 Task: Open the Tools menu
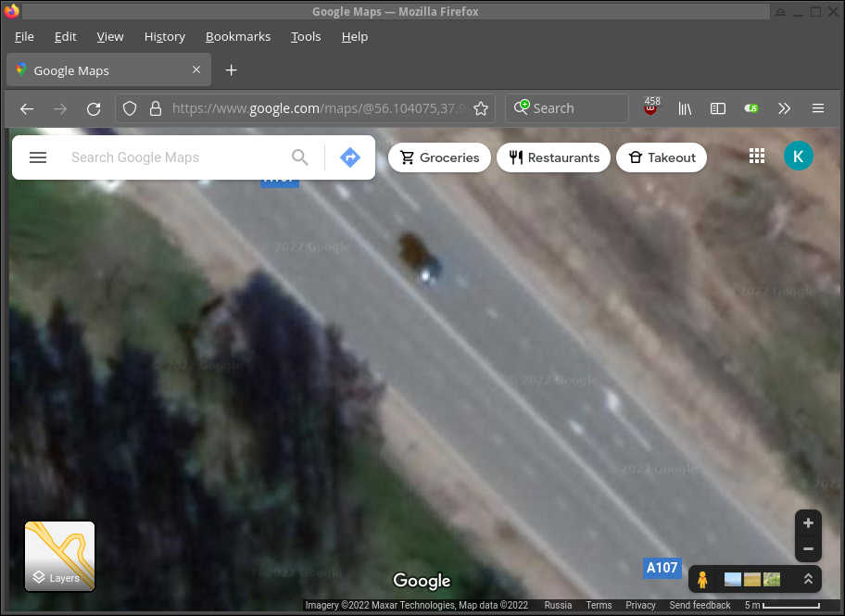point(306,37)
